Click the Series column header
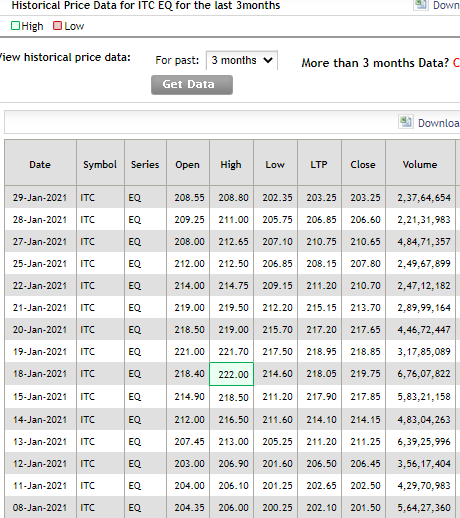Image resolution: width=460 pixels, height=518 pixels. (145, 164)
